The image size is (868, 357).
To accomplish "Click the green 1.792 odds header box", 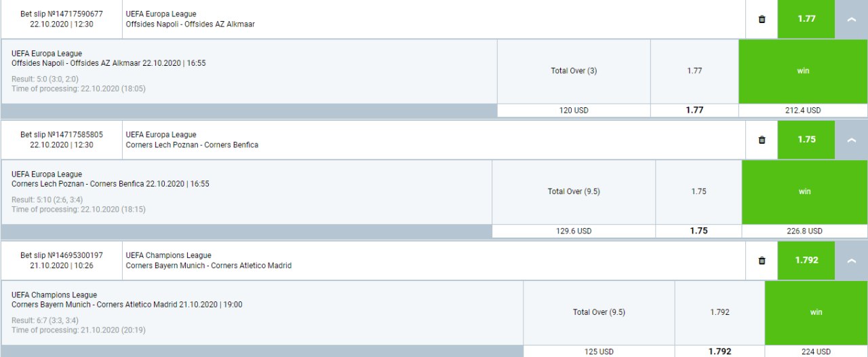I will point(806,261).
